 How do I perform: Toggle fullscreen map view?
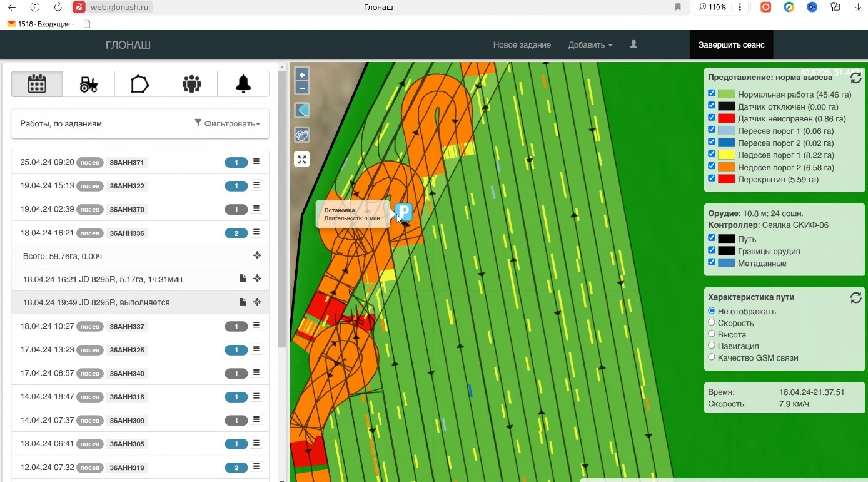pos(302,159)
